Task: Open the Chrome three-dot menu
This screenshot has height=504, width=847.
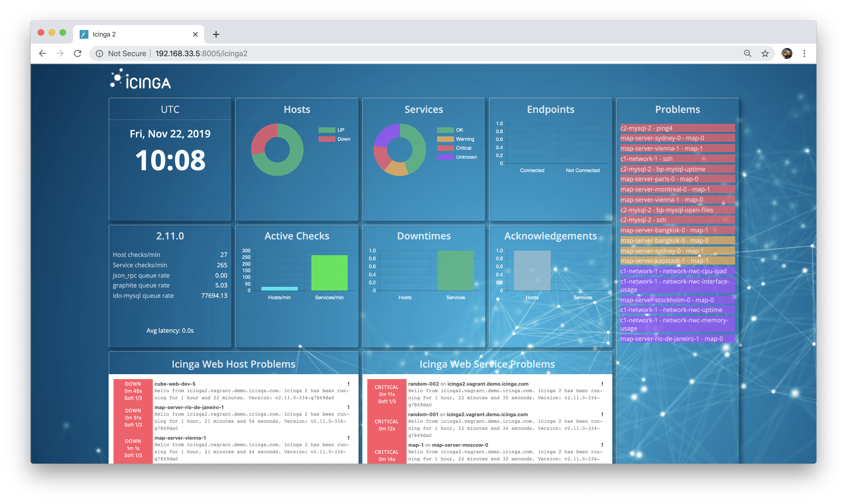Action: (x=804, y=53)
